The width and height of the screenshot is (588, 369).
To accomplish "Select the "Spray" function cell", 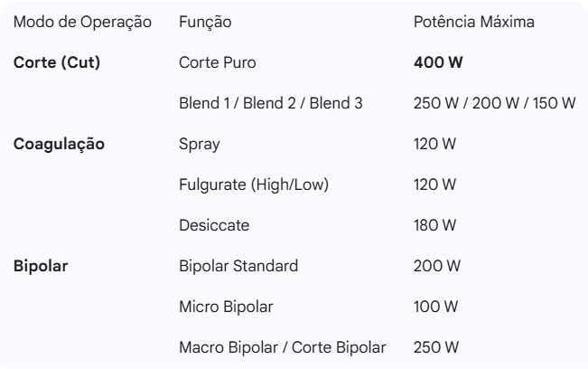I will pyautogui.click(x=198, y=144).
